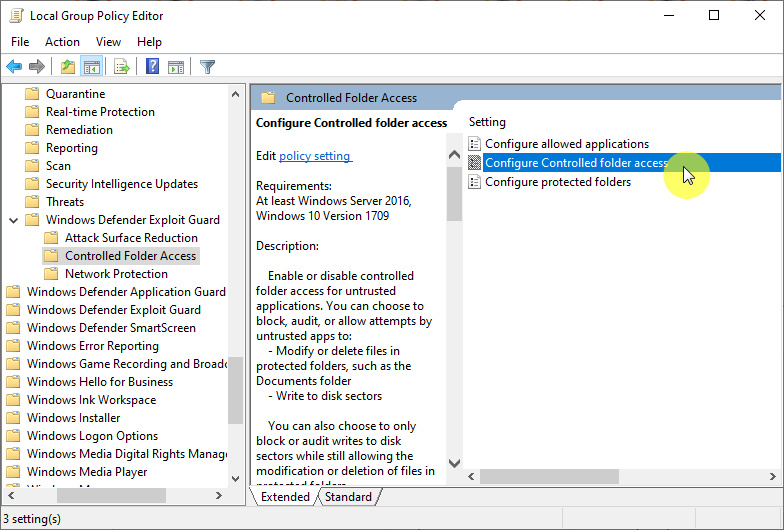Click the Export List toolbar icon

121,67
